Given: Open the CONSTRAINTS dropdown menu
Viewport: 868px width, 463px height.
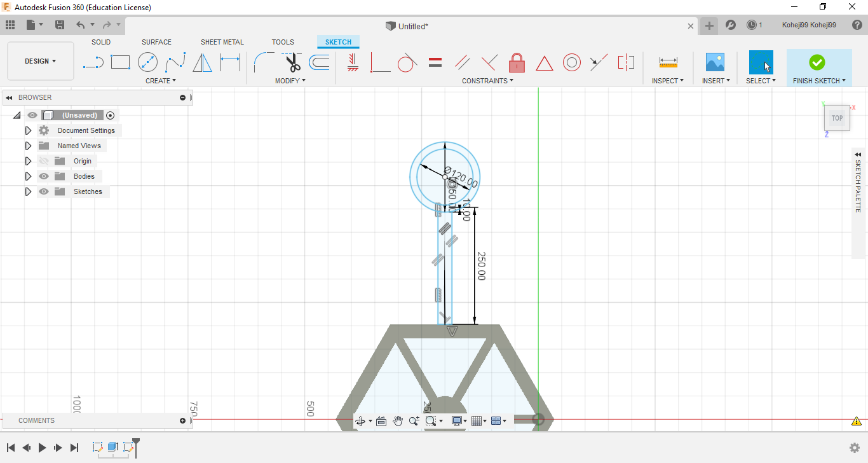Looking at the screenshot, I should point(488,81).
